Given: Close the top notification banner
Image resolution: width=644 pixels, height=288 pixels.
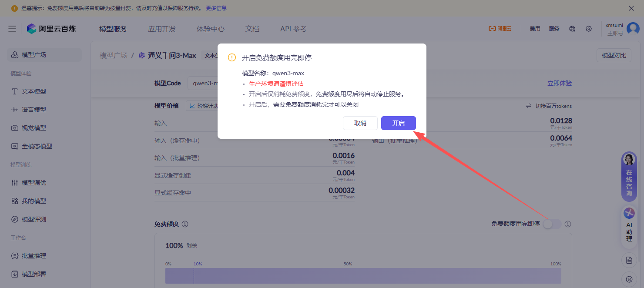Looking at the screenshot, I should [x=631, y=8].
